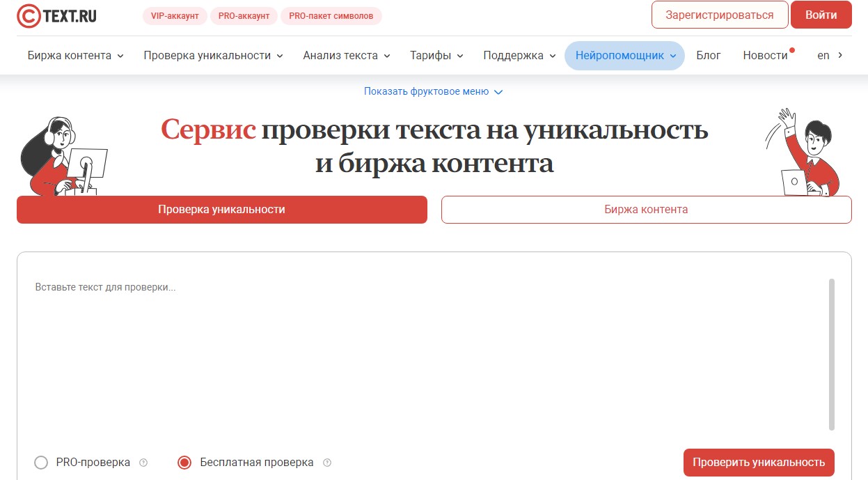Switch to the Проверка уникальности tab
Viewport: 868px width, 480px height.
tap(221, 209)
